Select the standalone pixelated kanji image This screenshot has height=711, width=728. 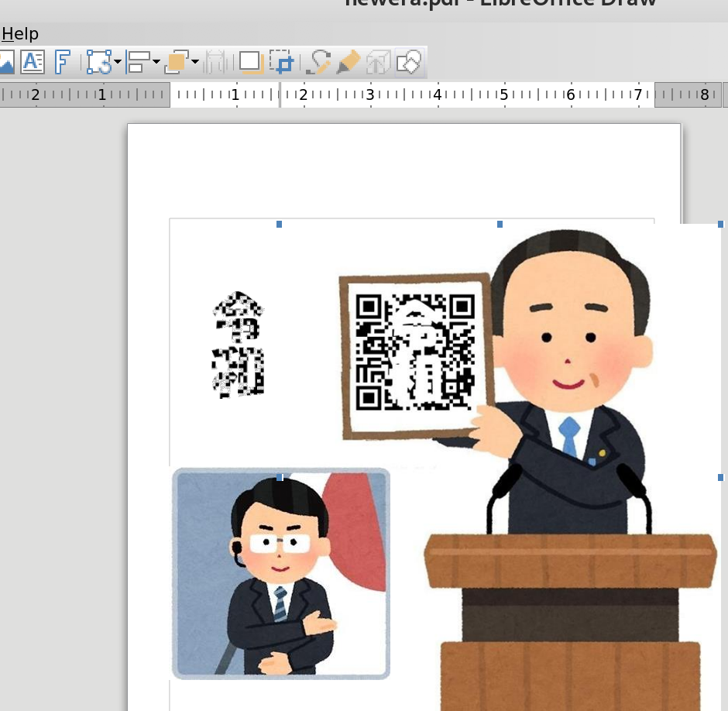pyautogui.click(x=239, y=345)
